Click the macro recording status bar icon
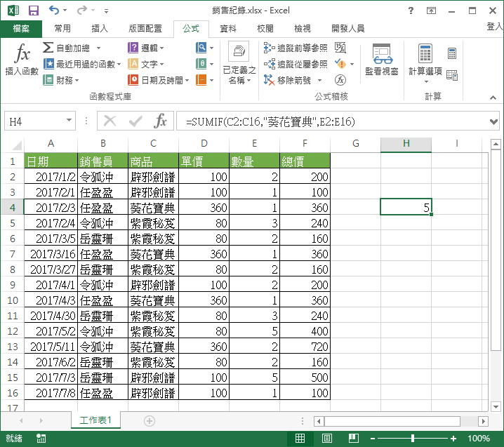Image resolution: width=504 pixels, height=447 pixels. point(41,438)
